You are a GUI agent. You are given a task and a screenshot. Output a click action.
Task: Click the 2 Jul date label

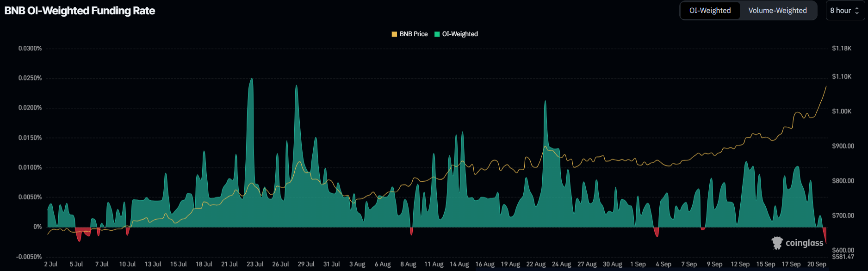click(x=51, y=264)
